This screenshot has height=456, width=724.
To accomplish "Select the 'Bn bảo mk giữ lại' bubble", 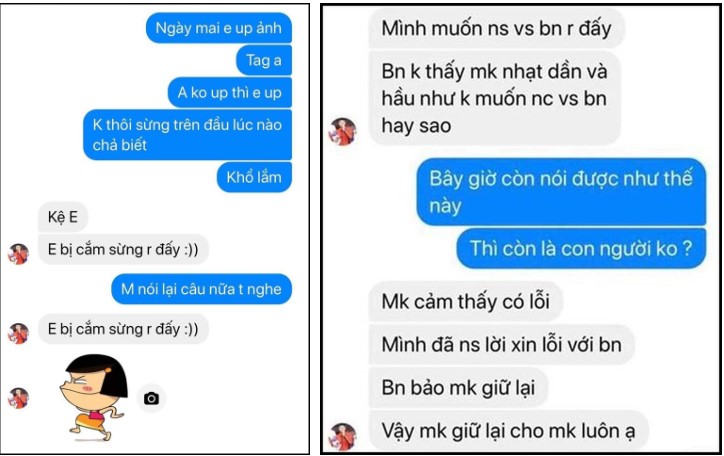I will click(458, 387).
